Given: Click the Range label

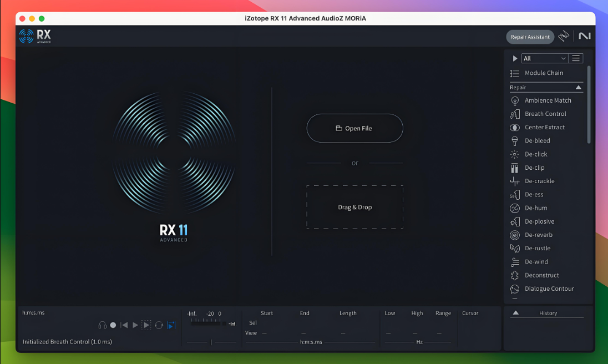Looking at the screenshot, I should coord(443,313).
